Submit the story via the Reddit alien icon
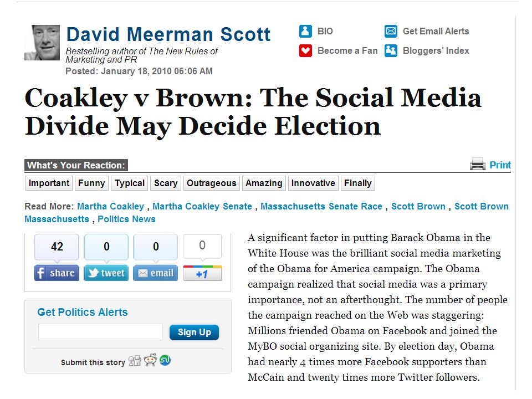Screen dimensions: 532x399 coord(150,360)
